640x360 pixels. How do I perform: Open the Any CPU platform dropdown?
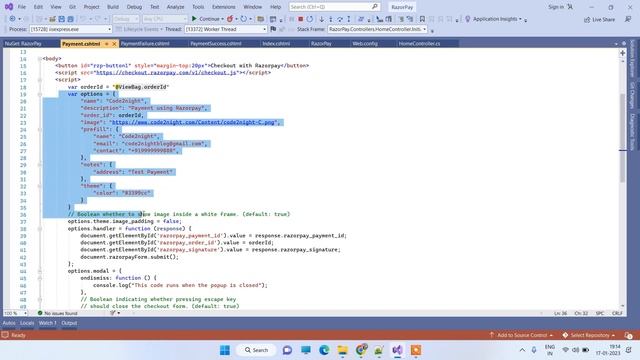point(164,19)
